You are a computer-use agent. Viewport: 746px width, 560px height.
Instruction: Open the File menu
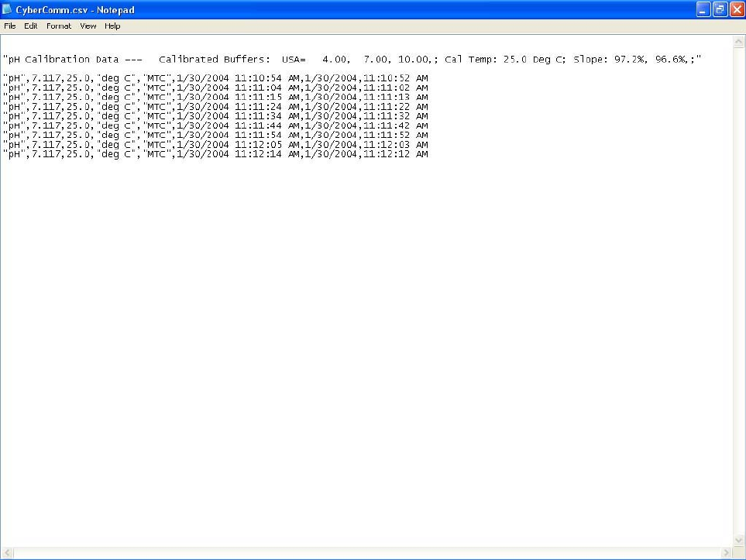click(9, 26)
